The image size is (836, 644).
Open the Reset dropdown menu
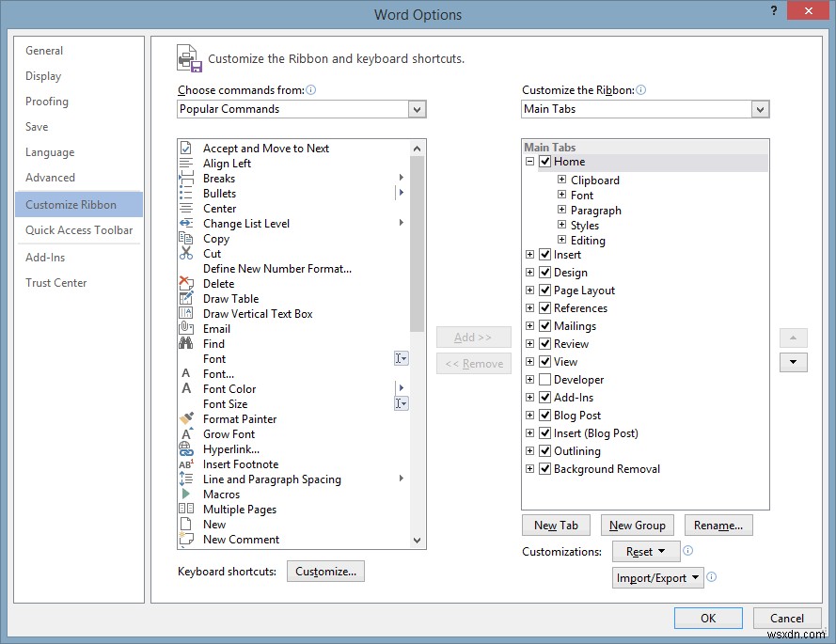coord(645,551)
